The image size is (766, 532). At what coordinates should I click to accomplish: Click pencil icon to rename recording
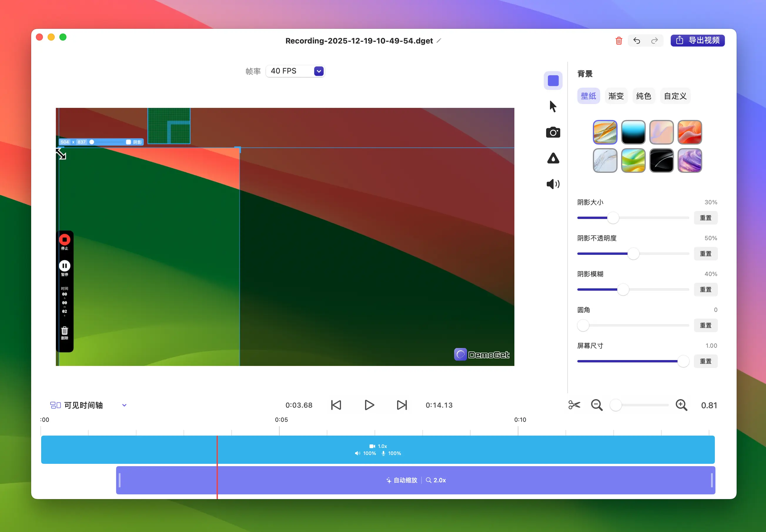tap(439, 41)
